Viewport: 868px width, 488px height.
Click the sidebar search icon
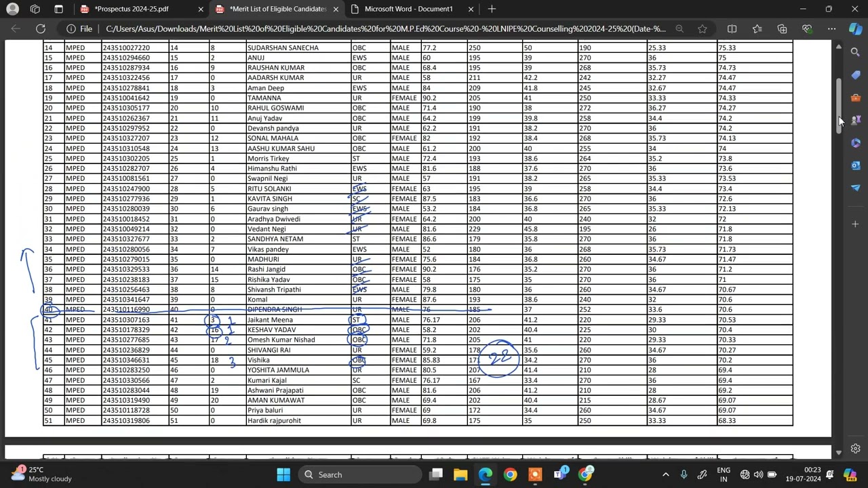[x=855, y=52]
